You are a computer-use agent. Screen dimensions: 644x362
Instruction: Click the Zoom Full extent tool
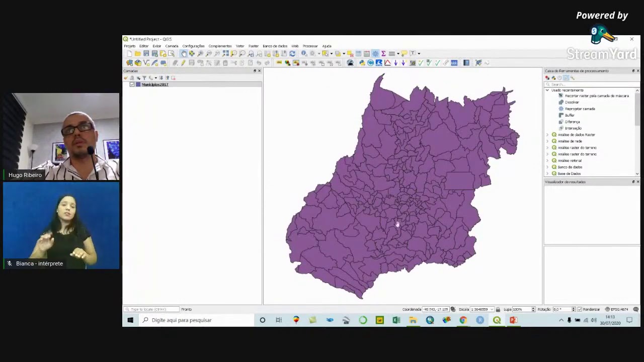pyautogui.click(x=225, y=53)
